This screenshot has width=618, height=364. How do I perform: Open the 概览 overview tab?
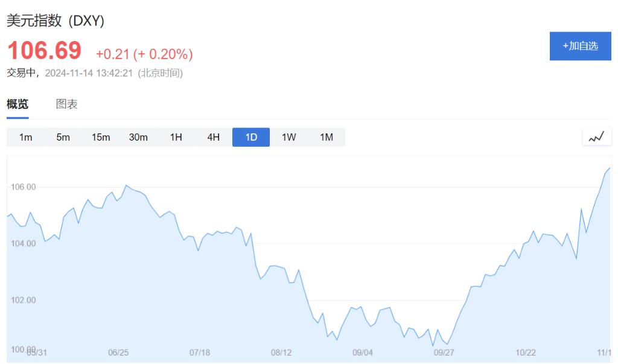tap(18, 104)
